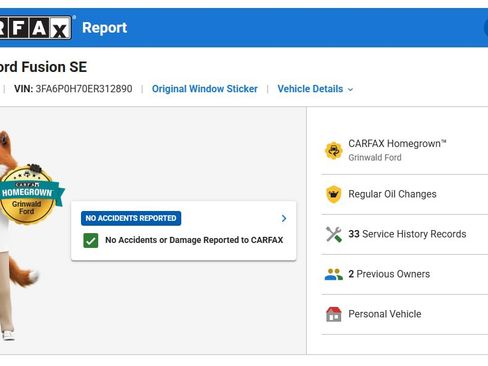Click the Service History wrench icon
Image resolution: width=488 pixels, height=366 pixels.
click(334, 234)
